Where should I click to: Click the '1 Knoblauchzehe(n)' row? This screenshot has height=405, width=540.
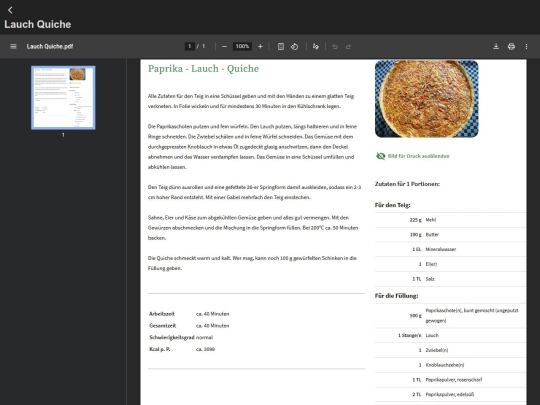(450, 365)
